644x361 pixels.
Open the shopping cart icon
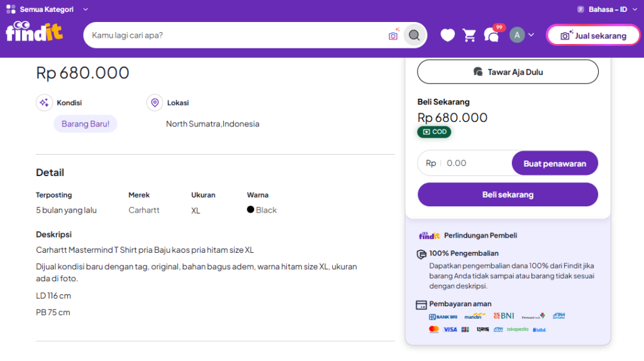[x=469, y=35]
